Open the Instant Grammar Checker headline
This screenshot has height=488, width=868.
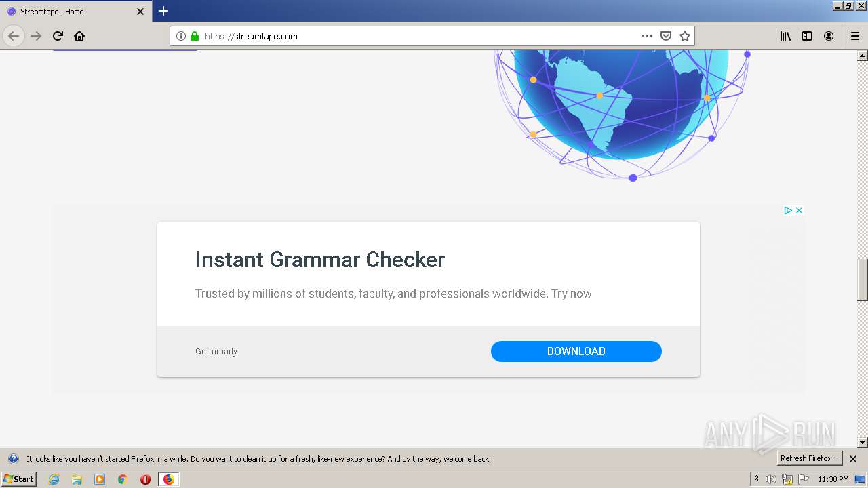320,260
